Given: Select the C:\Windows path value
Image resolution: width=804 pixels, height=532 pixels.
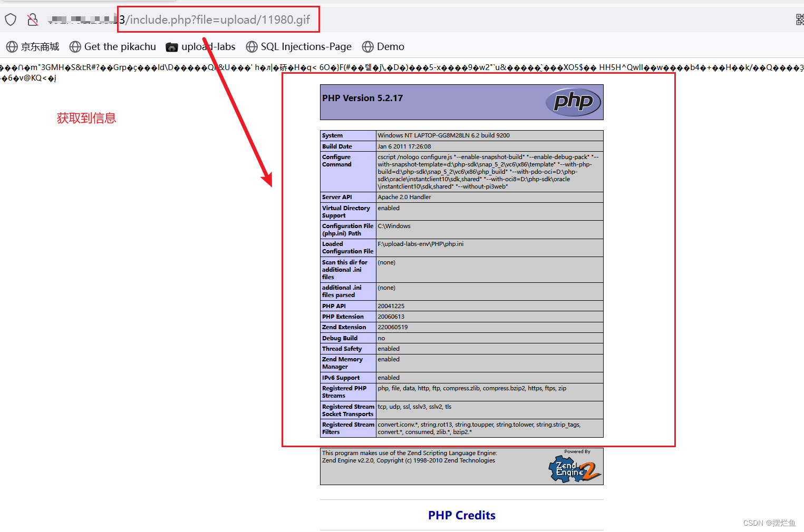Looking at the screenshot, I should (x=394, y=226).
